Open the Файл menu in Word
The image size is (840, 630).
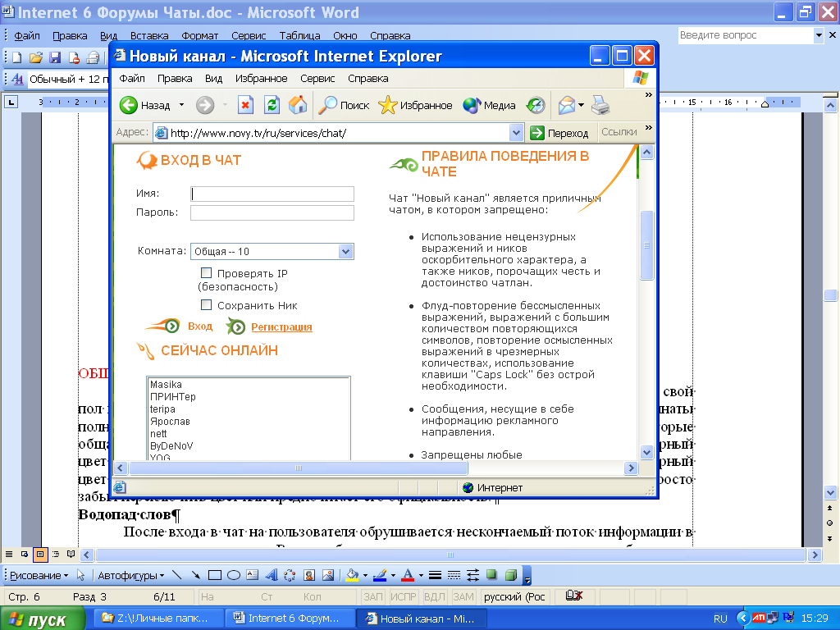click(27, 35)
